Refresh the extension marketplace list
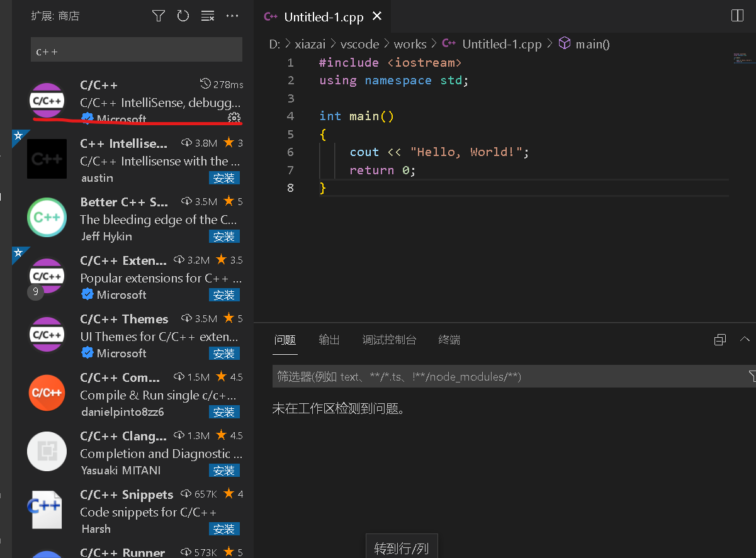 (x=183, y=16)
